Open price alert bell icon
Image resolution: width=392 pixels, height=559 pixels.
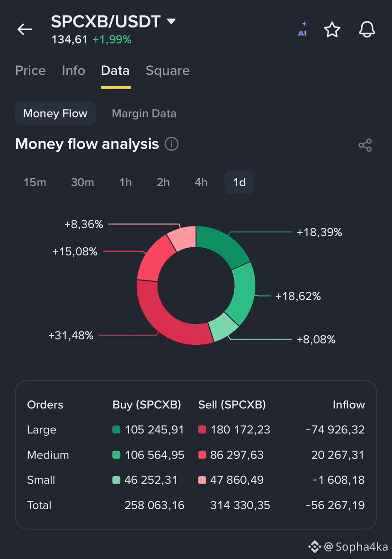pyautogui.click(x=367, y=29)
